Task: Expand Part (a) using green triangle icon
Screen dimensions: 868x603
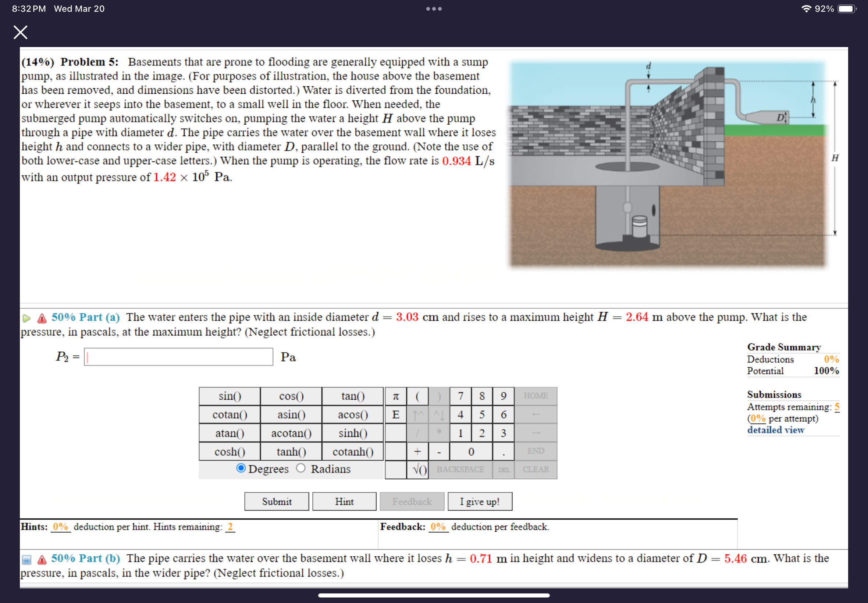Action: click(x=26, y=318)
